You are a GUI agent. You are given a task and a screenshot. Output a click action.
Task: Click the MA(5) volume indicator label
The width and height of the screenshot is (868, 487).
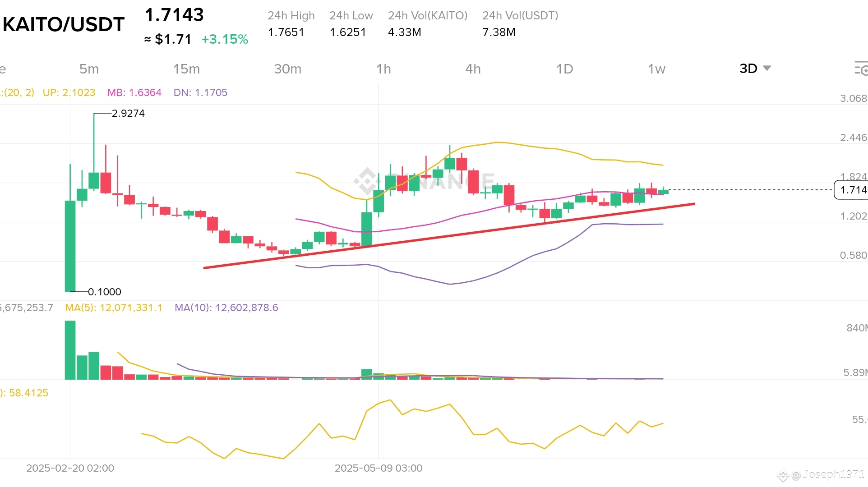(x=114, y=308)
